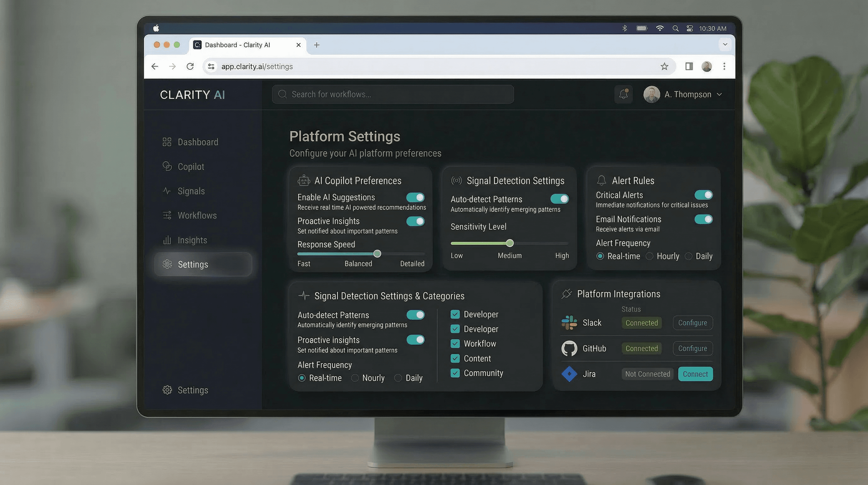Turn off Critical Alerts toggle

tap(703, 195)
